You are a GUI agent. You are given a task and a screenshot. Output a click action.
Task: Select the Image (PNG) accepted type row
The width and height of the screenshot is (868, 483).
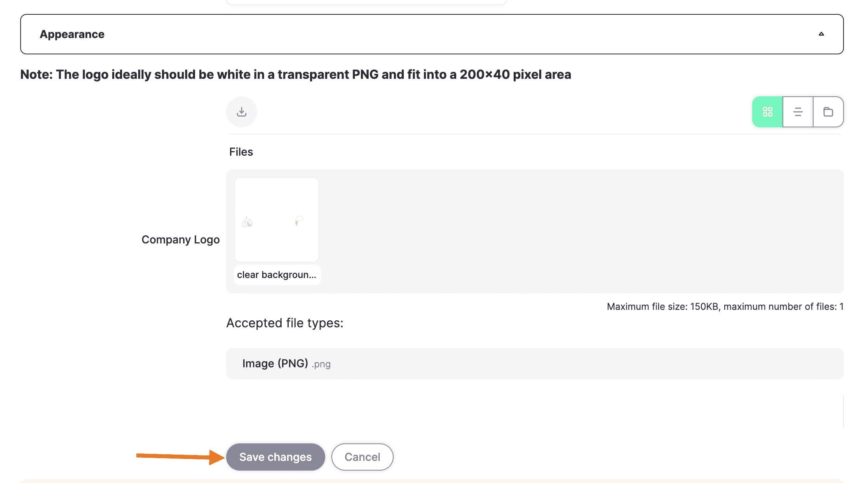coord(535,363)
